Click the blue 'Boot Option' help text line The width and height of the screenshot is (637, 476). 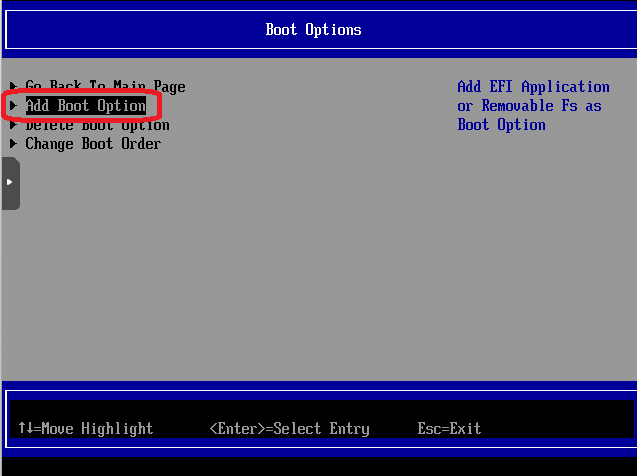(x=501, y=125)
